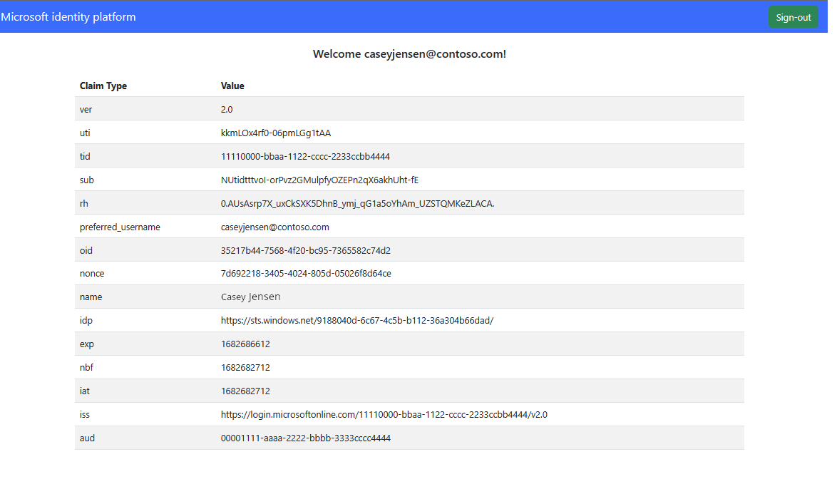This screenshot has width=837, height=504.
Task: Select 1682682712 in the nbf row
Action: (245, 367)
